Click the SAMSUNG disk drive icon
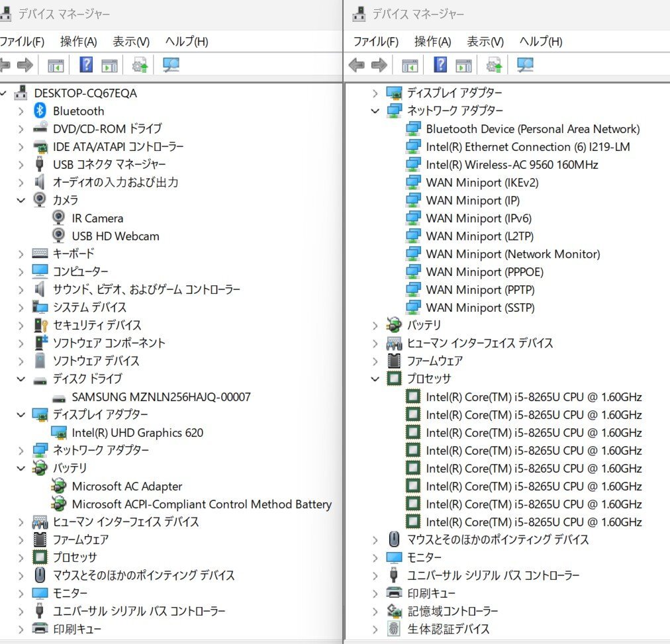This screenshot has width=670, height=644. (x=58, y=398)
